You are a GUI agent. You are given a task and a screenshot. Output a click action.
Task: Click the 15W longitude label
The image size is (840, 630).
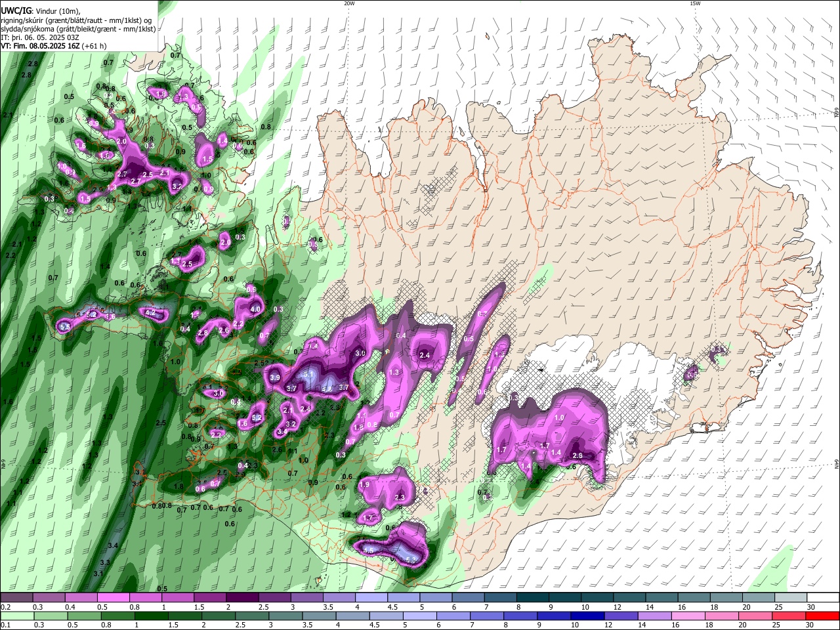coord(695,3)
